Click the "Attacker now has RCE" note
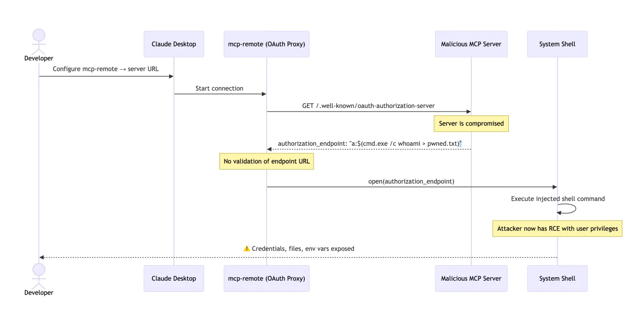The width and height of the screenshot is (644, 311). click(x=557, y=229)
